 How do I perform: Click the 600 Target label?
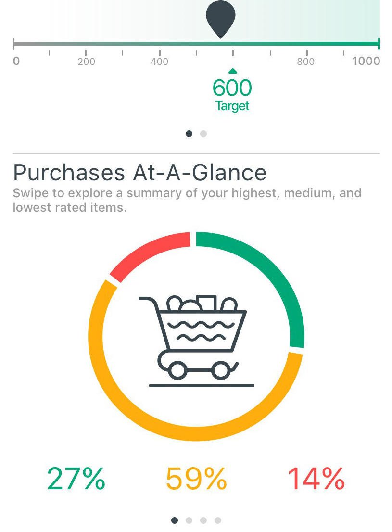(x=232, y=94)
